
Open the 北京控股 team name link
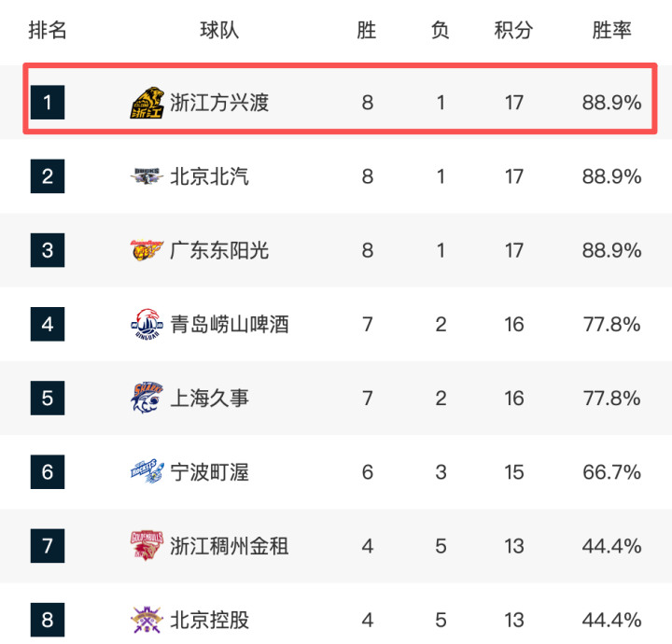[x=209, y=619]
